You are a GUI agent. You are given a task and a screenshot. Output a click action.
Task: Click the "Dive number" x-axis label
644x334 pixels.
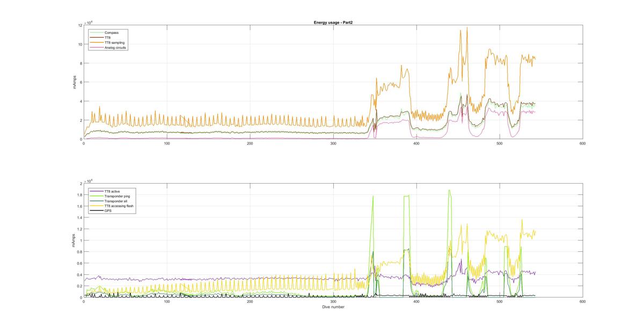333,307
